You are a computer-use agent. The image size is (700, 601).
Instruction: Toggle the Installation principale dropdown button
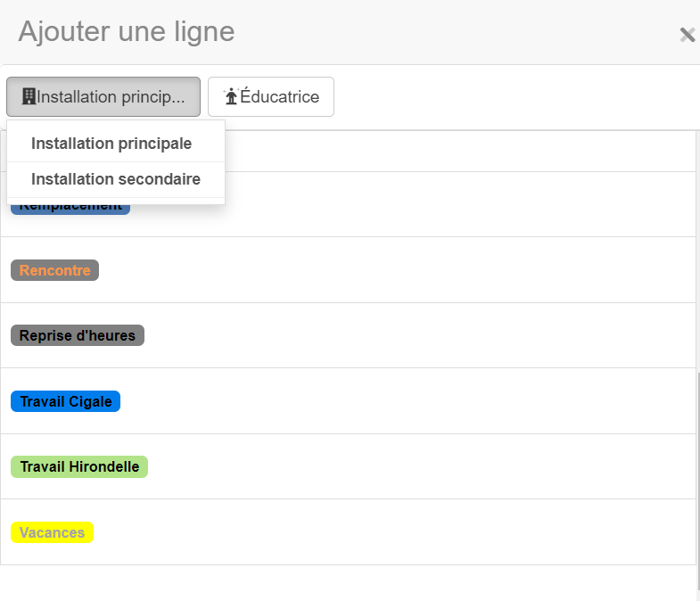pos(103,96)
